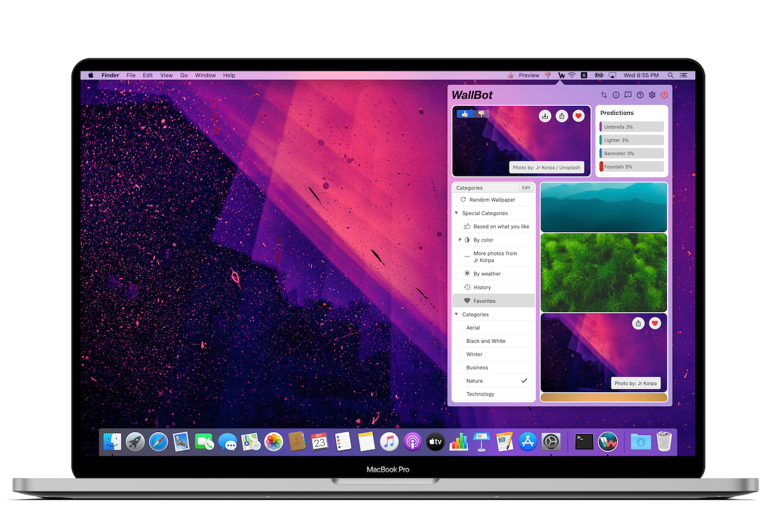Click the Edit button beside Categories
Image resolution: width=774 pixels, height=532 pixels.
point(526,188)
